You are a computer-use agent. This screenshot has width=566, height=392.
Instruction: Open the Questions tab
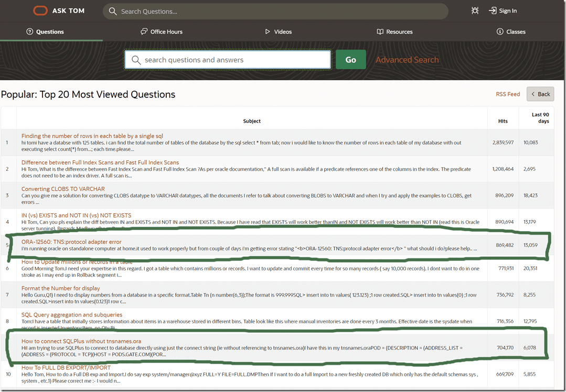click(x=46, y=31)
